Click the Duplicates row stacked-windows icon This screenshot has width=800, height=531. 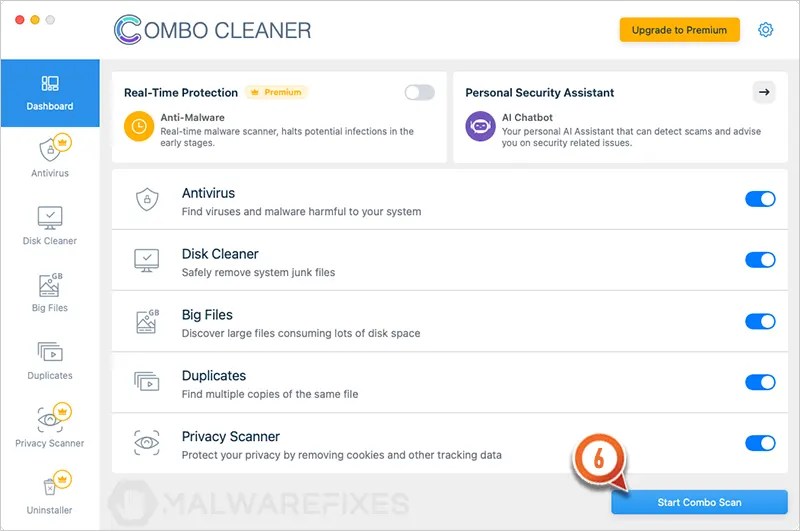[146, 382]
